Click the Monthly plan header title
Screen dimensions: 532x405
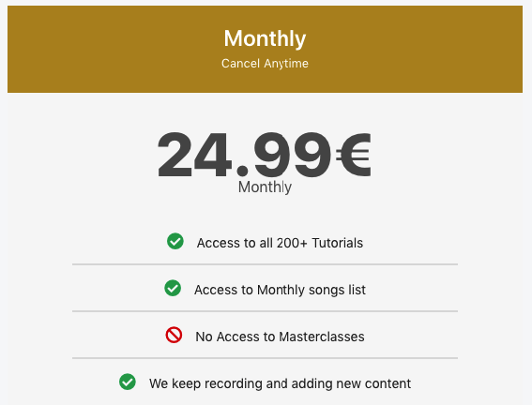coord(265,38)
